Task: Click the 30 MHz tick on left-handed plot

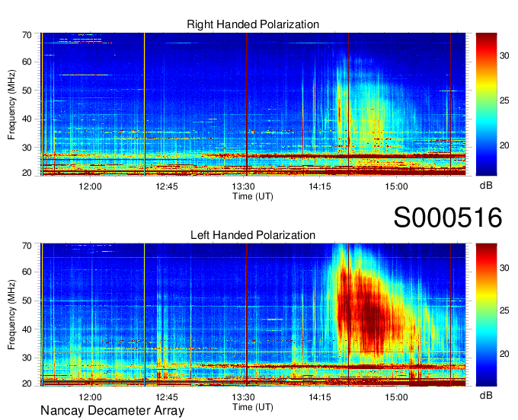Action: click(x=27, y=358)
